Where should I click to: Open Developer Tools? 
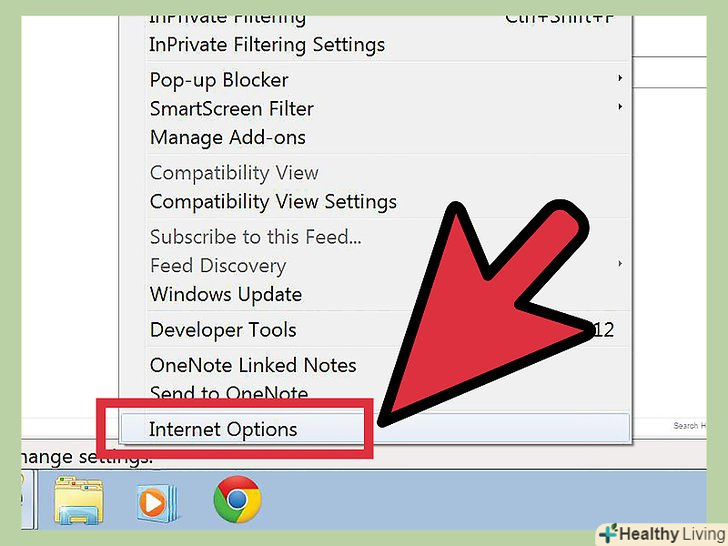point(223,330)
